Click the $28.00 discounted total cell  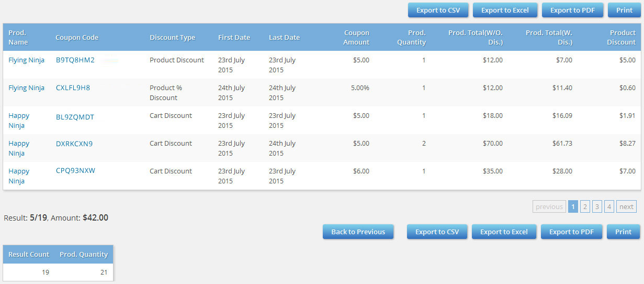(562, 171)
